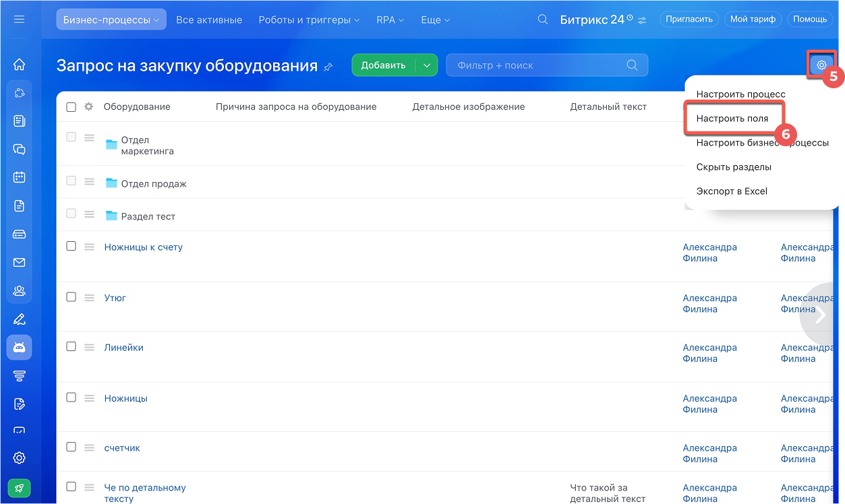Open the documents icon in sidebar
Image resolution: width=845 pixels, height=504 pixels.
point(19,206)
